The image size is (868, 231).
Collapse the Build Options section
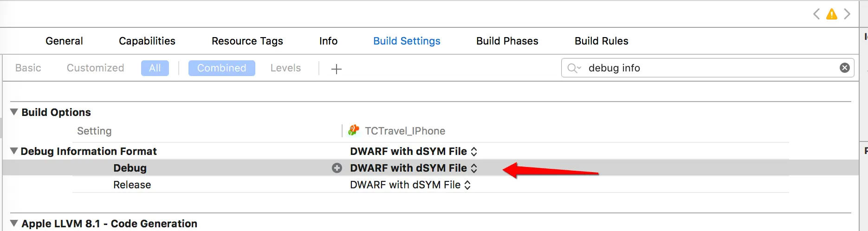(x=14, y=112)
